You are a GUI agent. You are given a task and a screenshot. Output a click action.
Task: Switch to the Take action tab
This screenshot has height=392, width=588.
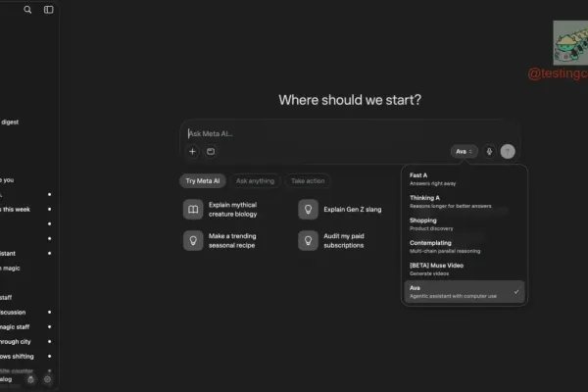tap(308, 180)
